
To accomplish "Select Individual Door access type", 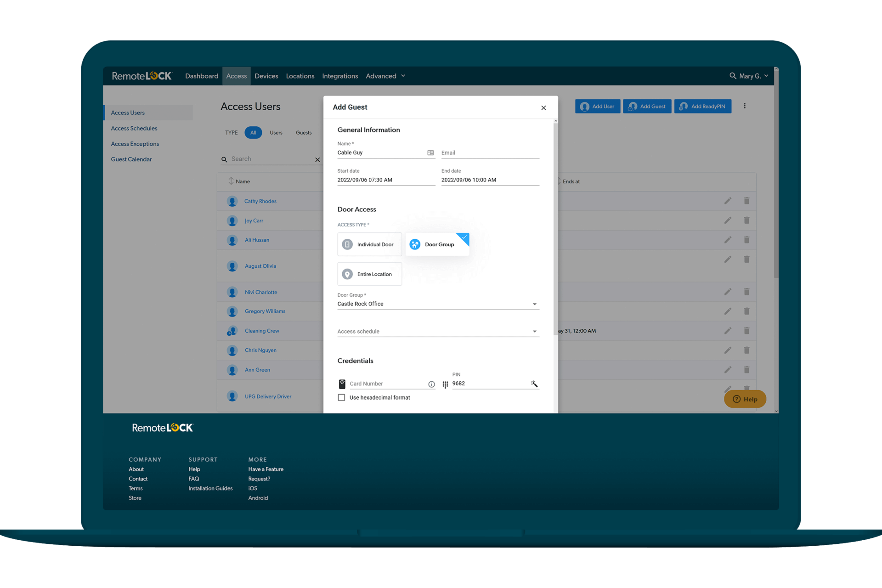I will coord(369,244).
